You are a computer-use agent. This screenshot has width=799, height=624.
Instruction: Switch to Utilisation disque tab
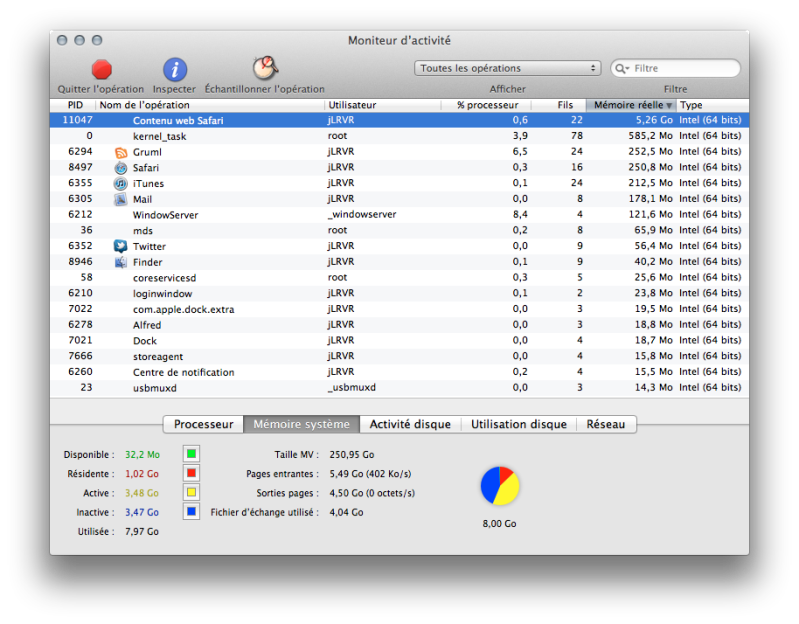coord(519,424)
